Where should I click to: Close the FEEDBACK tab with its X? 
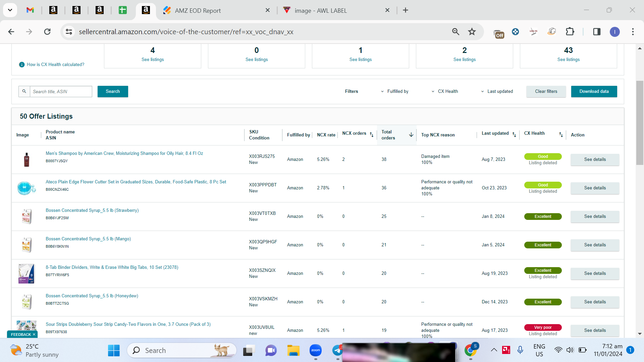34,335
